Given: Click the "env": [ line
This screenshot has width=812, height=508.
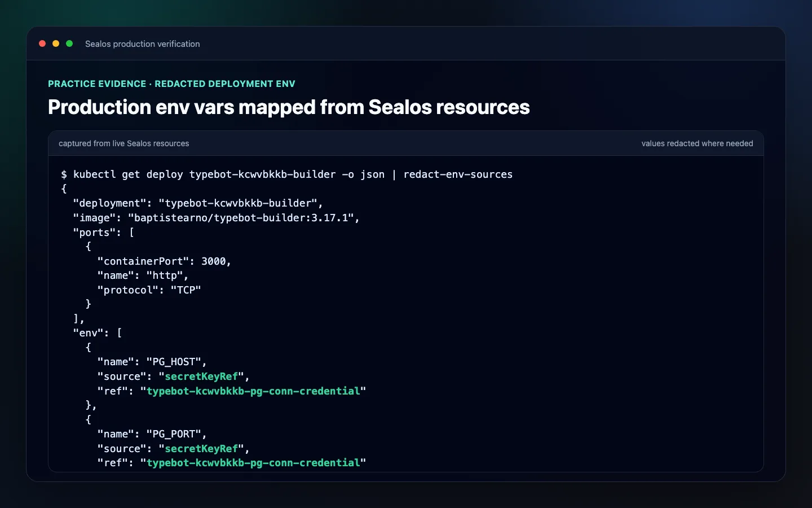Looking at the screenshot, I should (98, 333).
